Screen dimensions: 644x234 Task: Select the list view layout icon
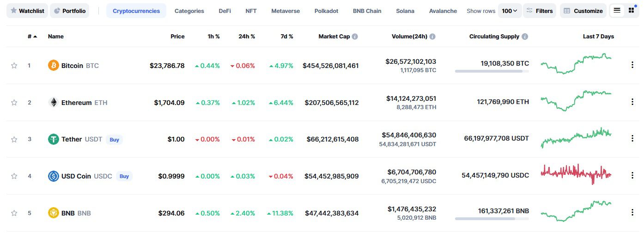617,11
